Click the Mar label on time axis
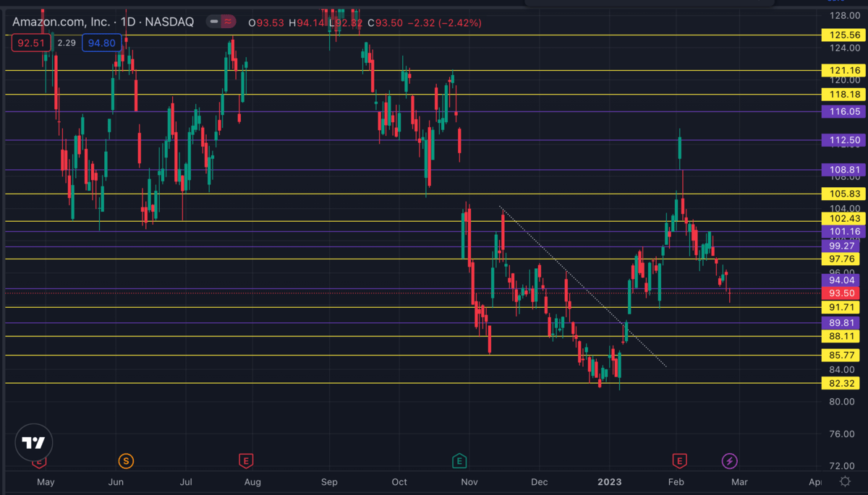This screenshot has height=495, width=868. 739,481
